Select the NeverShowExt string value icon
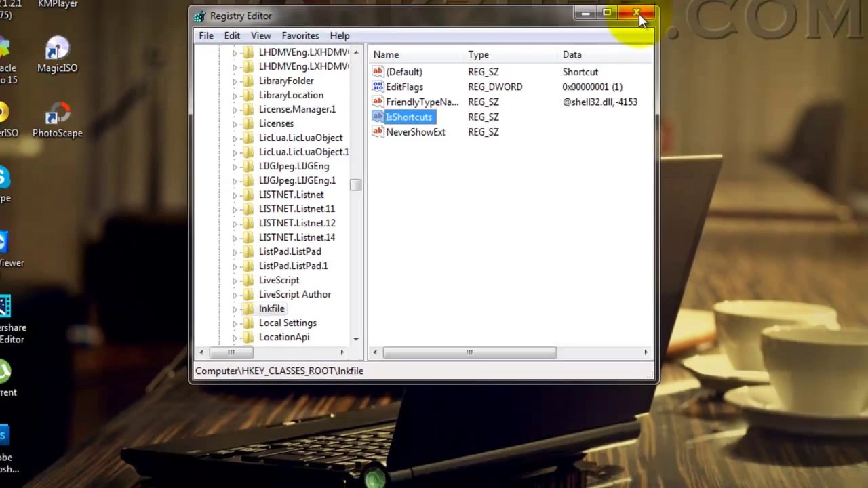Screen dimensions: 868x488 click(x=378, y=131)
